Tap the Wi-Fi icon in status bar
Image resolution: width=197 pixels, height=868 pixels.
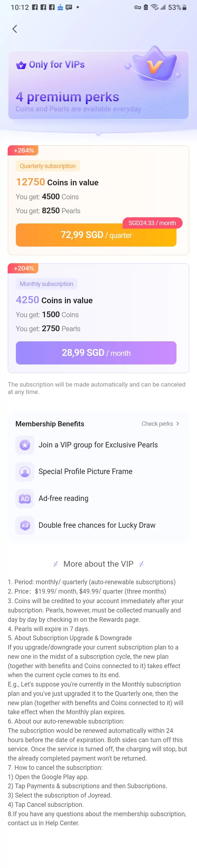tap(154, 7)
